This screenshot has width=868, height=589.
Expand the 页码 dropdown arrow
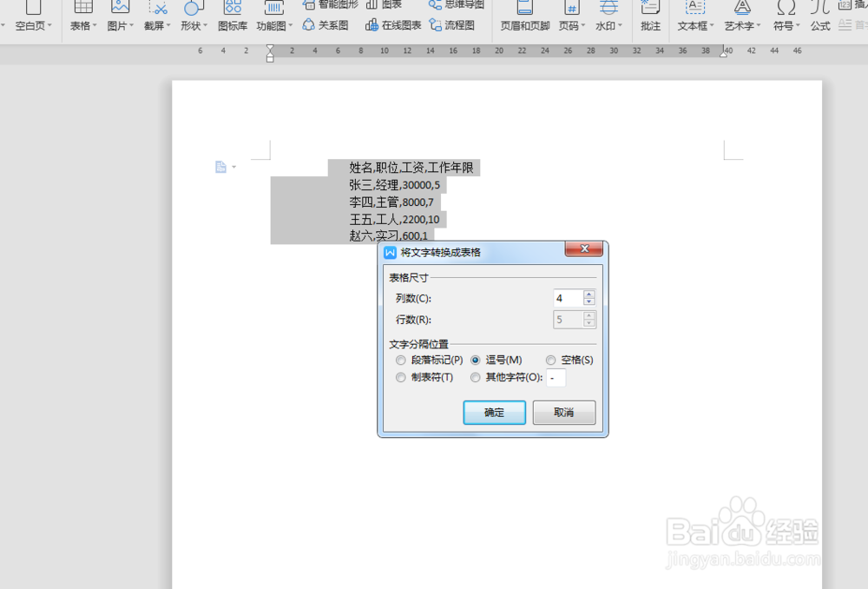[x=583, y=25]
